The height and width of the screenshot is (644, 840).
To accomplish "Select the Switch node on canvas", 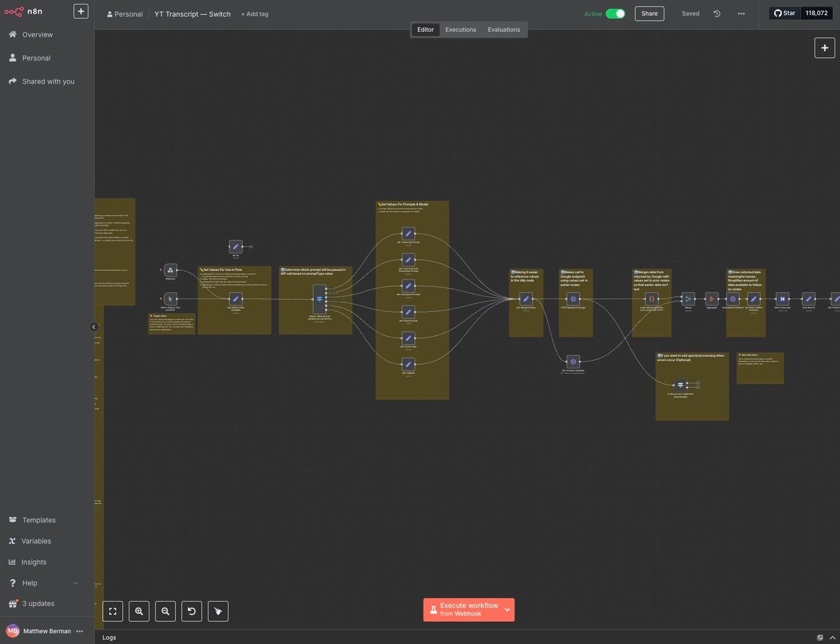I will tap(319, 299).
